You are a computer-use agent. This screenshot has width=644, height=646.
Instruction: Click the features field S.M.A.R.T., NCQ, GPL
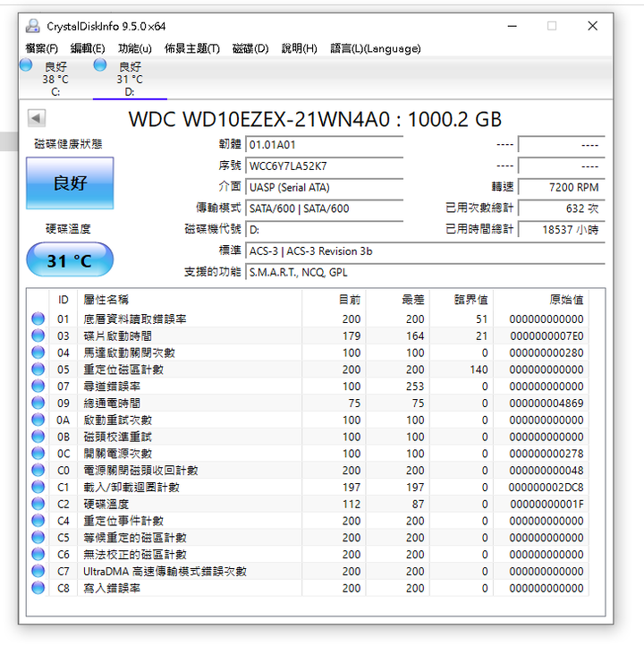point(425,272)
